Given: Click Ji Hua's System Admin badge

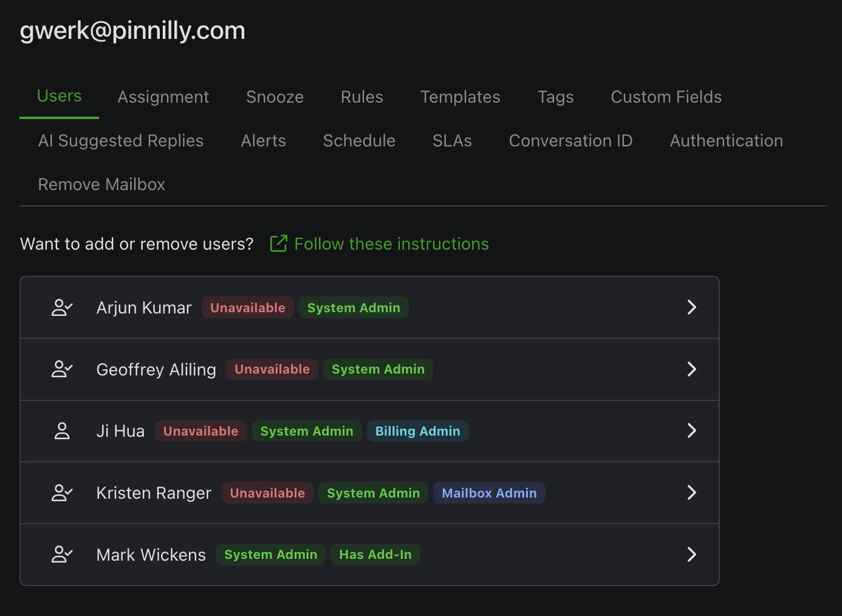Looking at the screenshot, I should [x=307, y=431].
